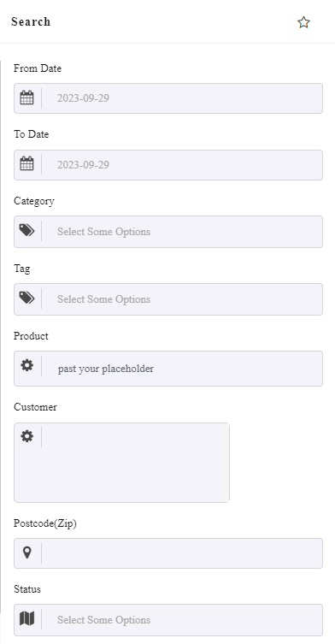Open the Tag options dropdown

point(181,299)
